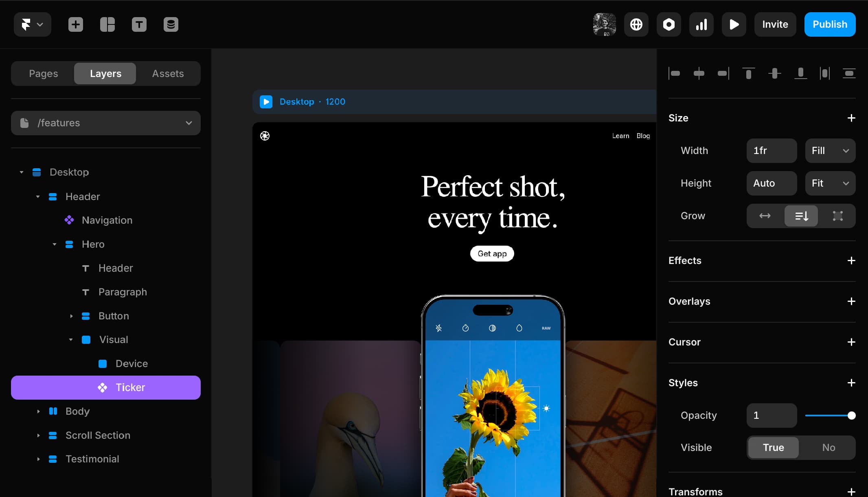The height and width of the screenshot is (497, 868).
Task: Open the Layout tool in top toolbar
Action: pos(107,24)
